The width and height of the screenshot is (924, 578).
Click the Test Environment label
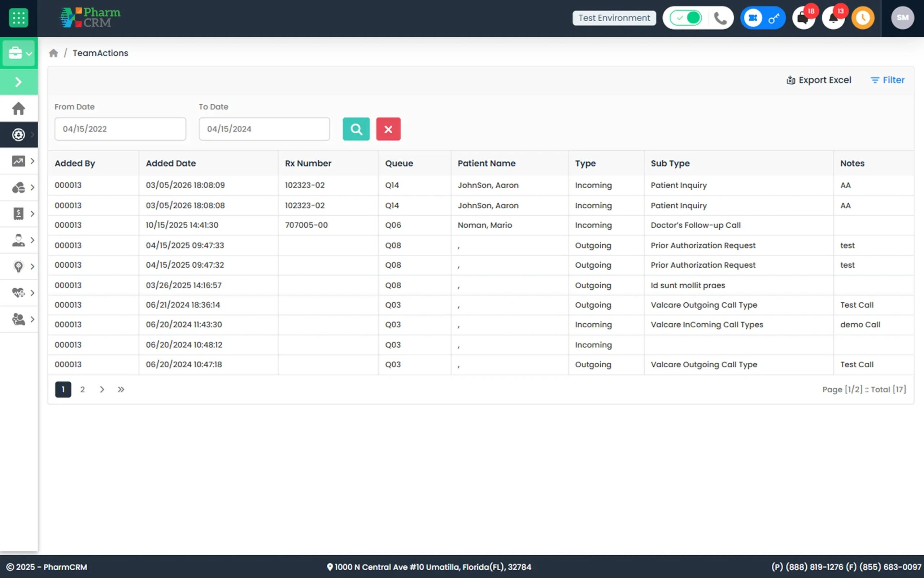point(614,18)
